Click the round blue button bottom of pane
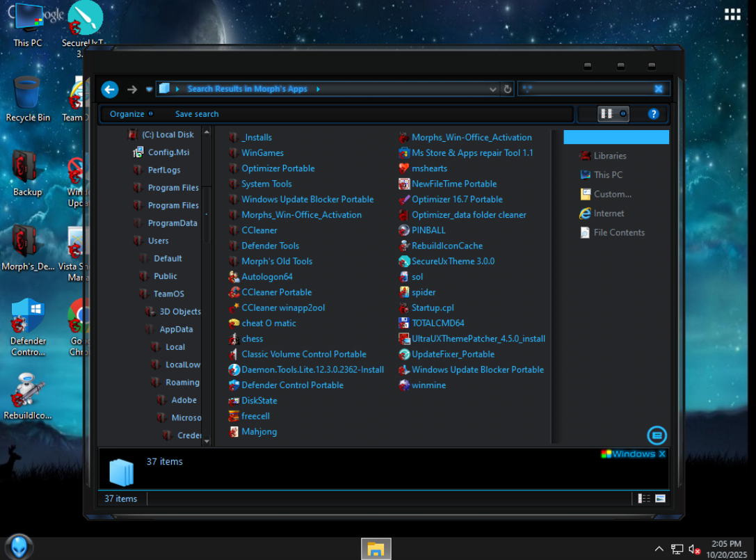 (657, 435)
